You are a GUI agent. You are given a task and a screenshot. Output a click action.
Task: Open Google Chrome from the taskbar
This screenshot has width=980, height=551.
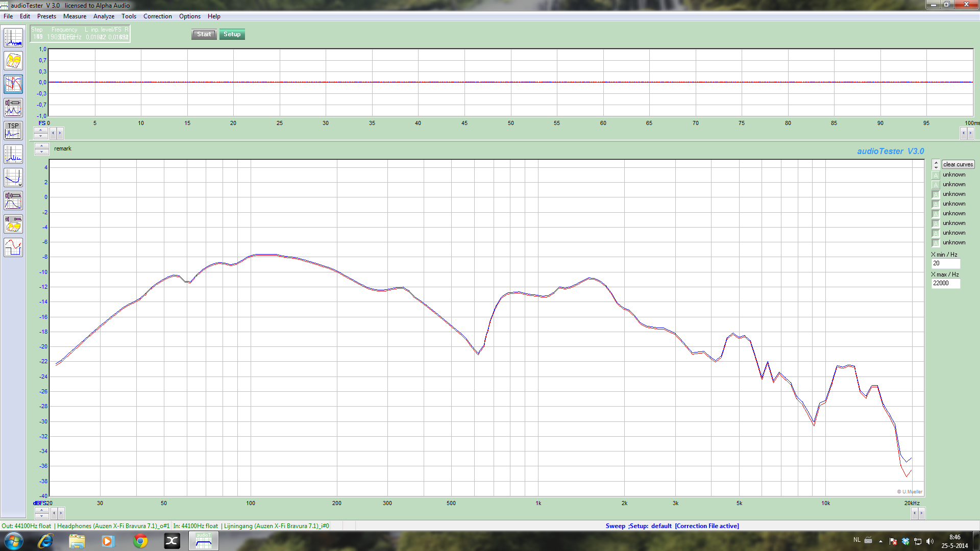(x=140, y=541)
